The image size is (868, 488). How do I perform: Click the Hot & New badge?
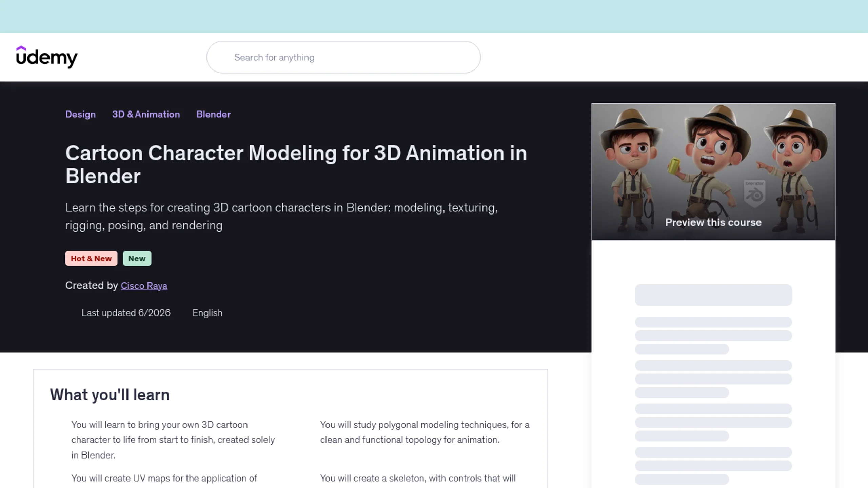[91, 258]
